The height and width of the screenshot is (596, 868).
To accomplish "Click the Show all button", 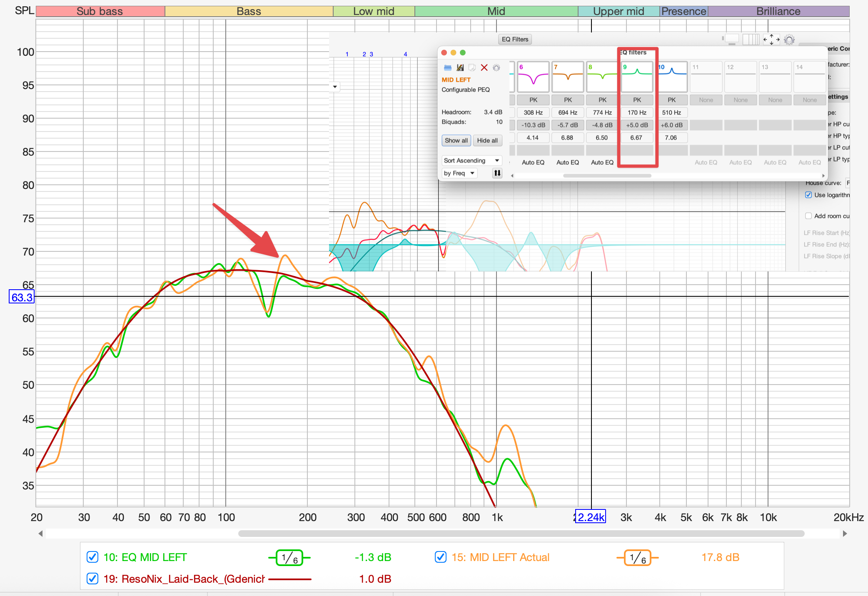I will pyautogui.click(x=456, y=141).
